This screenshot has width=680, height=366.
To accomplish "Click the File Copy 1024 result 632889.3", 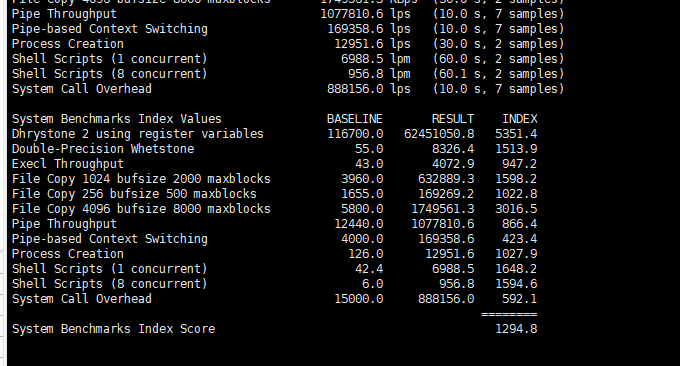I will click(446, 179).
